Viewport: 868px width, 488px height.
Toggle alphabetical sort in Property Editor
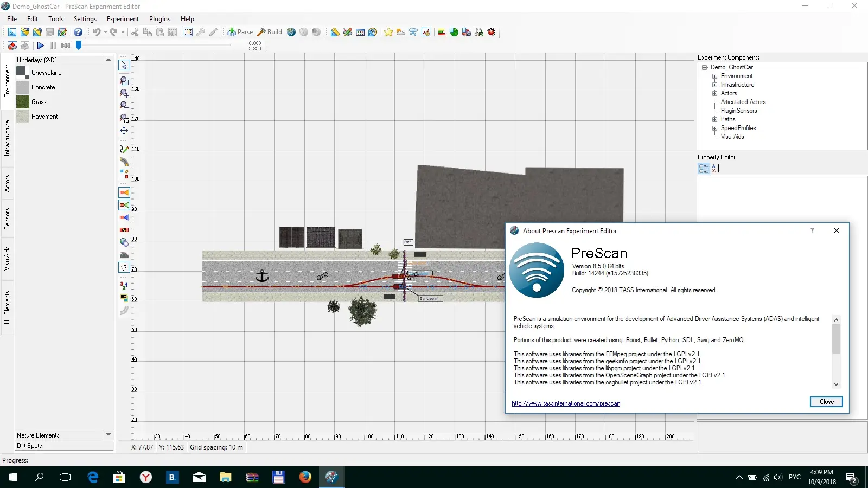pos(716,169)
